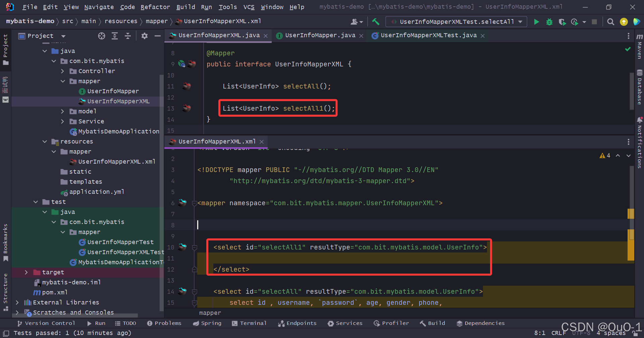Image resolution: width=644 pixels, height=338 pixels.
Task: Open XML editor tab options menu
Action: point(629,142)
